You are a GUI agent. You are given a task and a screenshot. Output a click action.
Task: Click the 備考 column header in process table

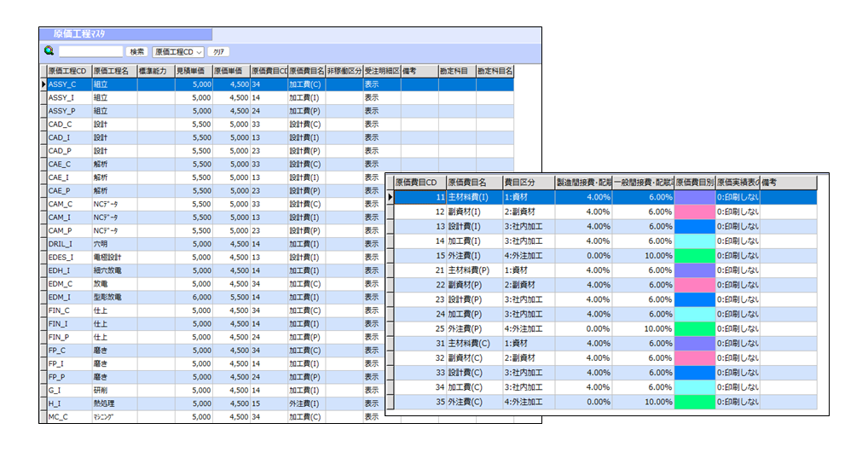[x=420, y=71]
